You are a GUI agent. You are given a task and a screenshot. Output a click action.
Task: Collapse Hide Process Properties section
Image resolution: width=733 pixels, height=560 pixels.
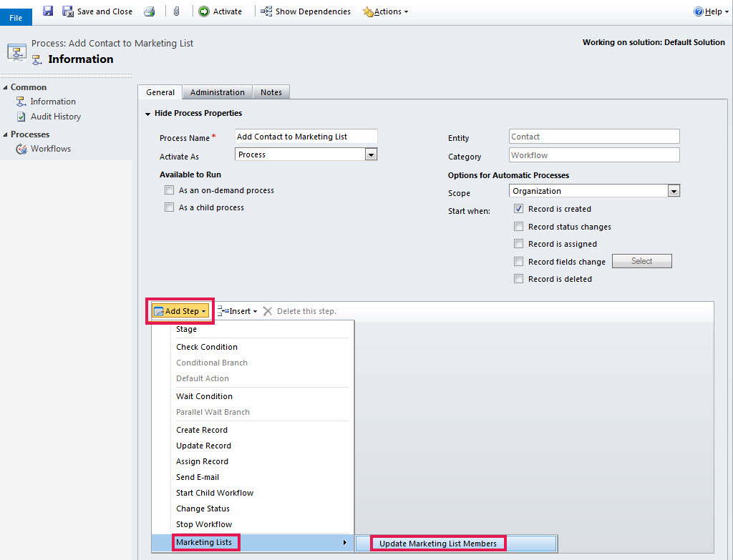147,114
